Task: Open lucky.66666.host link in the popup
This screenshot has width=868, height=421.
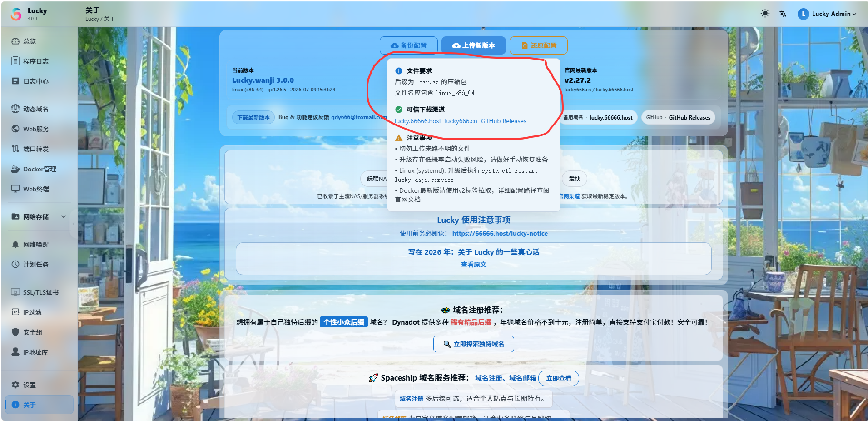Action: (x=418, y=121)
